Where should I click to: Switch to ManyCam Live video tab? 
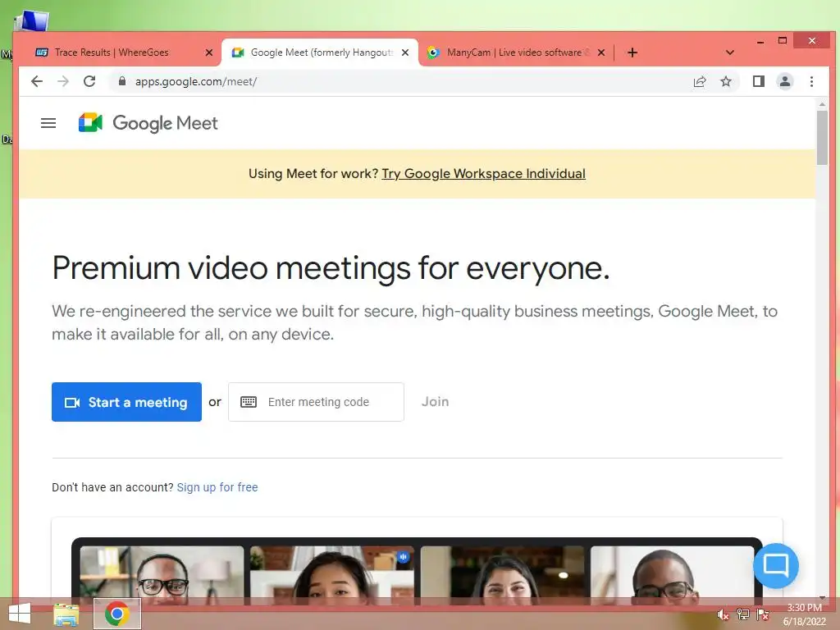point(516,52)
